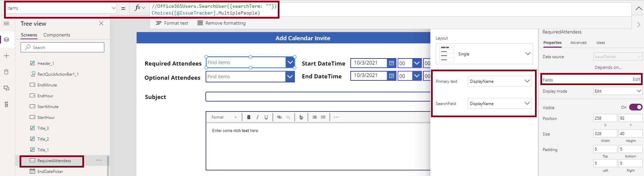Click the Start DateTime calendar icon

coord(391,63)
